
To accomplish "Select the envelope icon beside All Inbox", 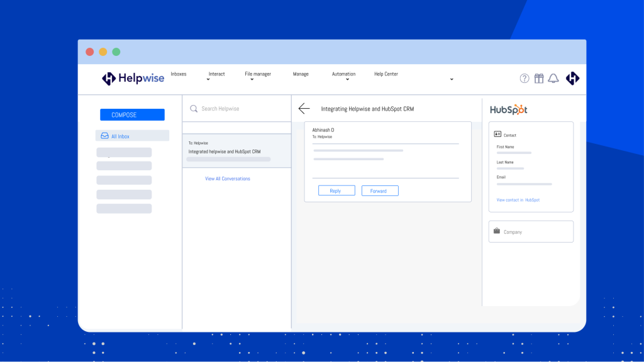I will (x=104, y=135).
